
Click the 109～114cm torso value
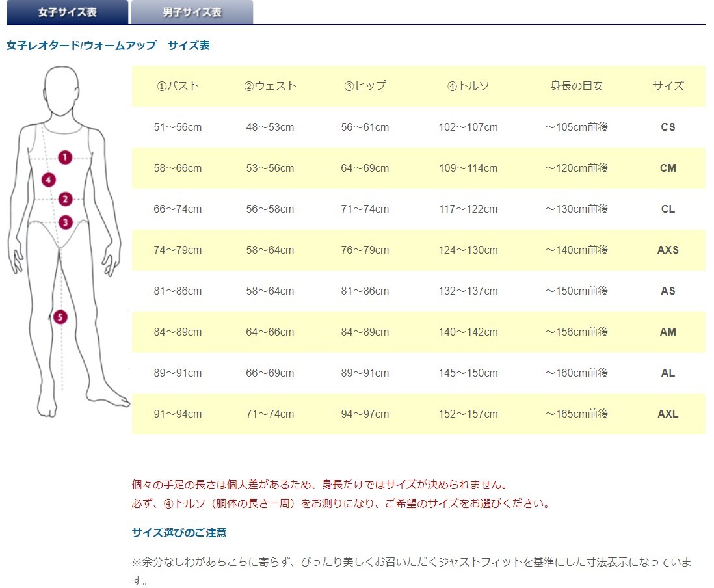(468, 168)
